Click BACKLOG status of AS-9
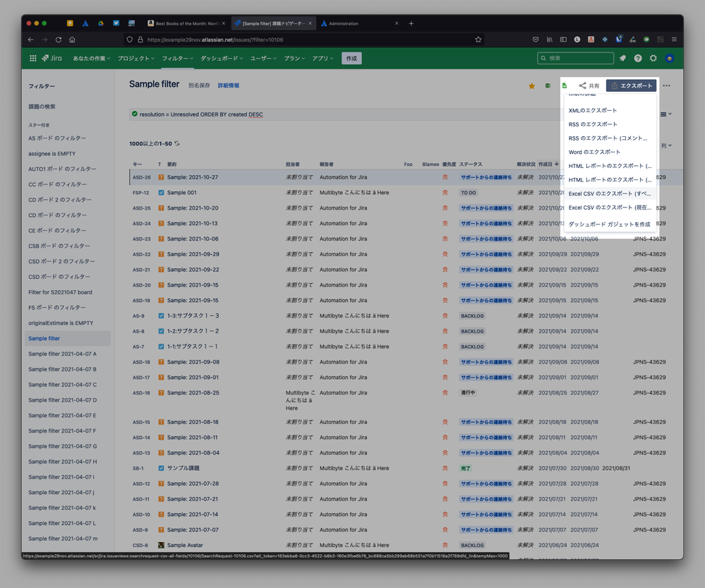The image size is (705, 588). pos(472,316)
